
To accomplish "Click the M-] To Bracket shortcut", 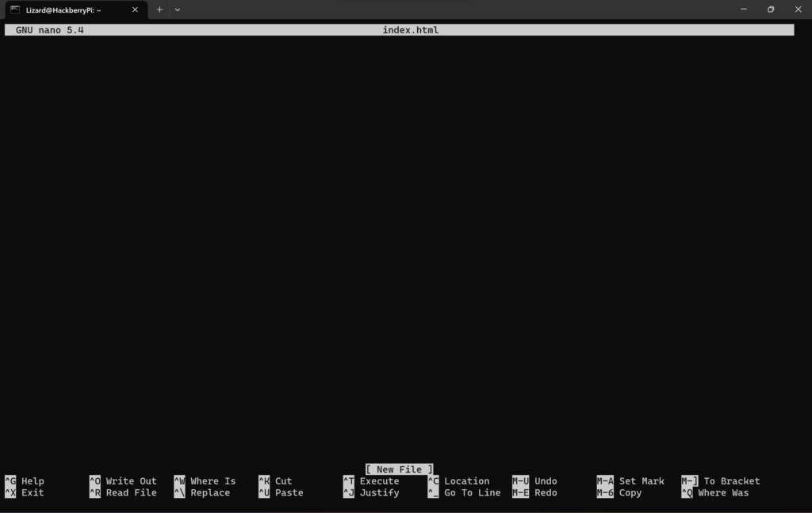I will point(720,481).
